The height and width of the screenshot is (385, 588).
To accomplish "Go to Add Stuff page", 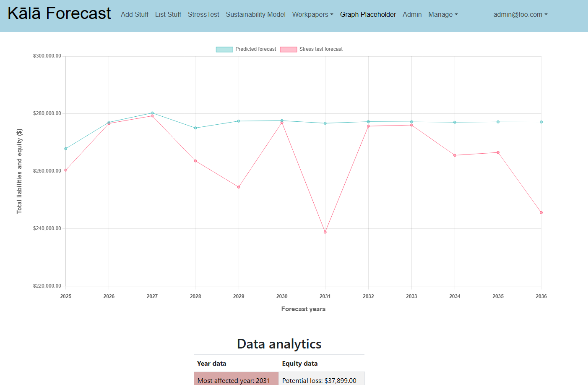I will click(135, 14).
